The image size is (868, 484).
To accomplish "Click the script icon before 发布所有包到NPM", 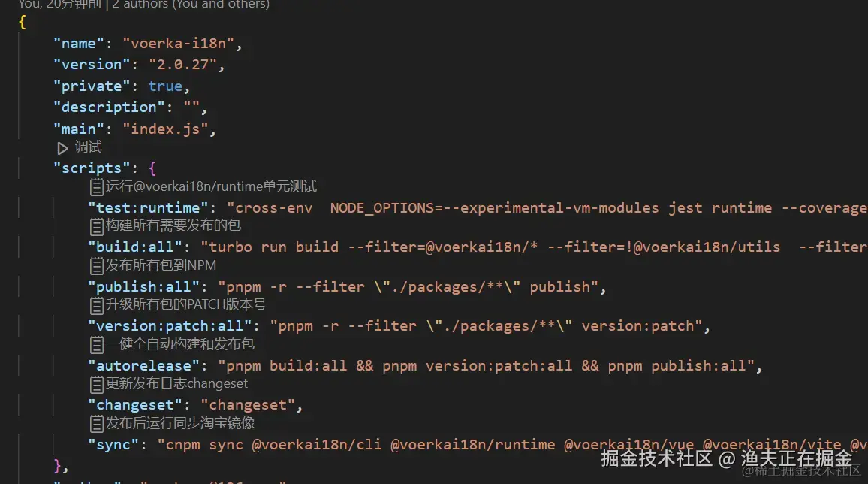I will tap(96, 265).
